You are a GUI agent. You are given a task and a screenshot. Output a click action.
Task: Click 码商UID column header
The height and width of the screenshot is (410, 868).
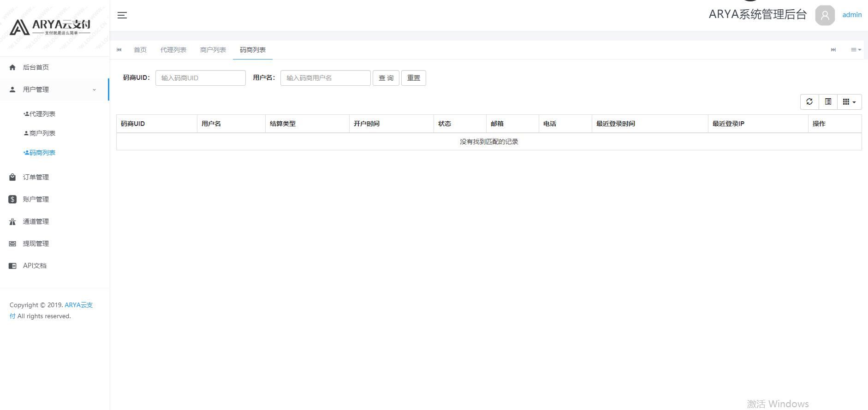[157, 124]
